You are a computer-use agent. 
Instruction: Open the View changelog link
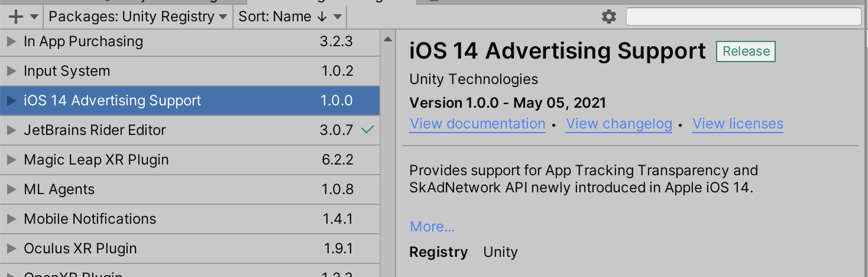619,124
